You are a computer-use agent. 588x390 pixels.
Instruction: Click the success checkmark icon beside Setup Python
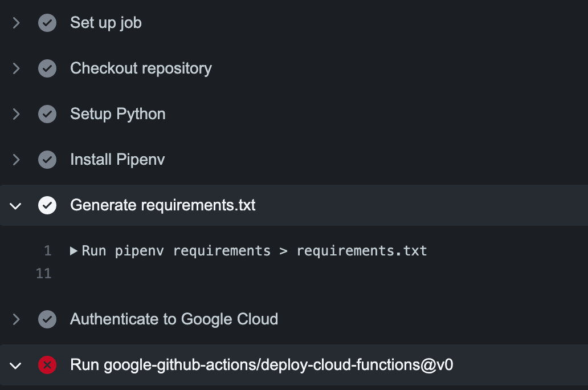pos(47,114)
